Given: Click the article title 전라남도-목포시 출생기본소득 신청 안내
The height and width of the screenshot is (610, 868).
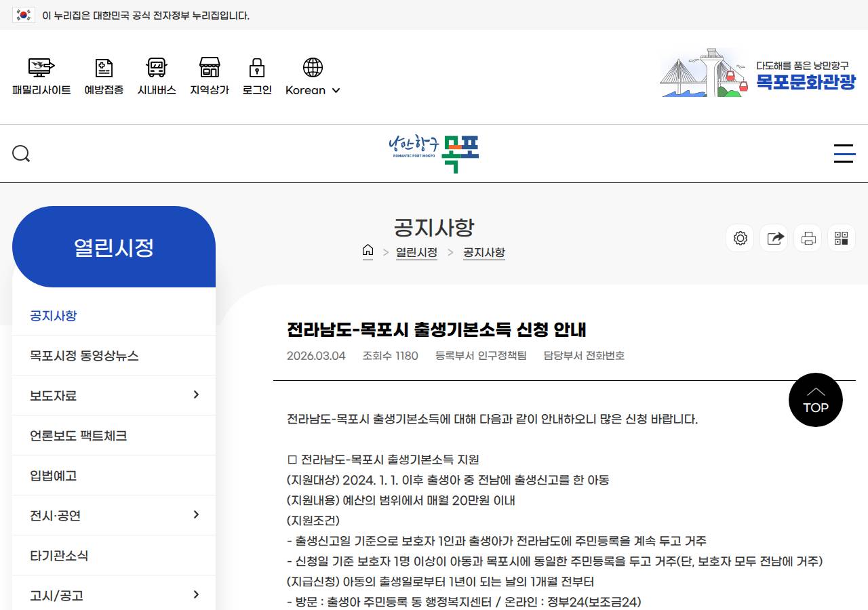Looking at the screenshot, I should (x=437, y=329).
